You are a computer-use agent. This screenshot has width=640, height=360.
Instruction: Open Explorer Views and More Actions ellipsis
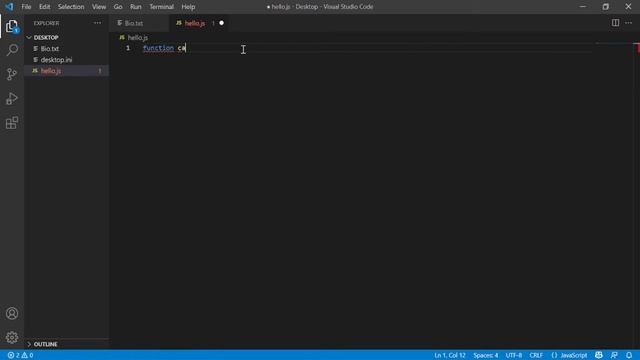click(97, 23)
